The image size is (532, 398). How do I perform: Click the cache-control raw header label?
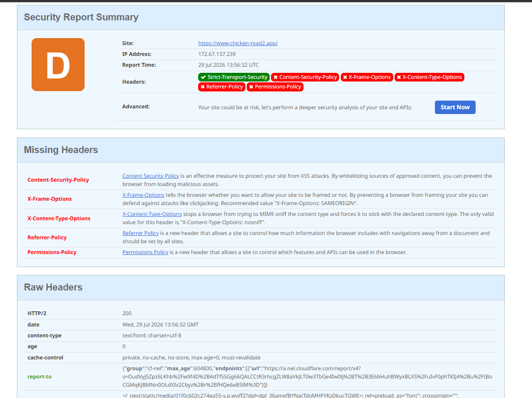(46, 358)
